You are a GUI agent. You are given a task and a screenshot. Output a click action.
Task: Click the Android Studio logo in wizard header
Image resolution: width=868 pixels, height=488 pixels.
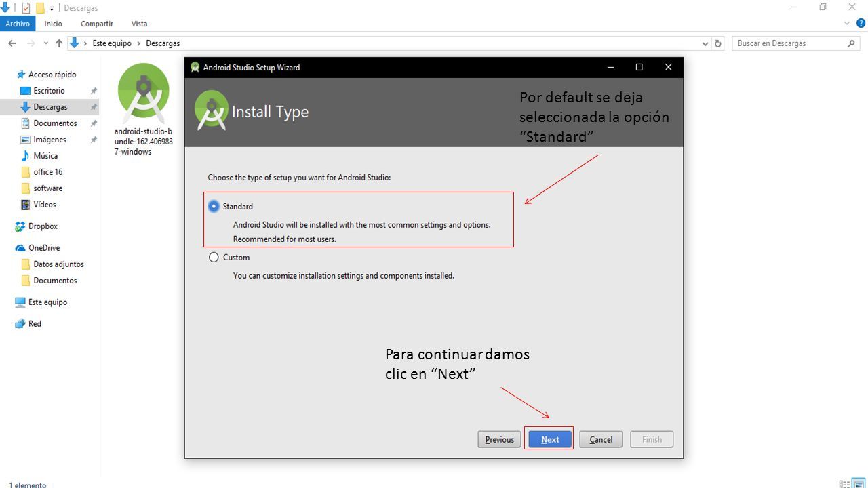click(212, 110)
